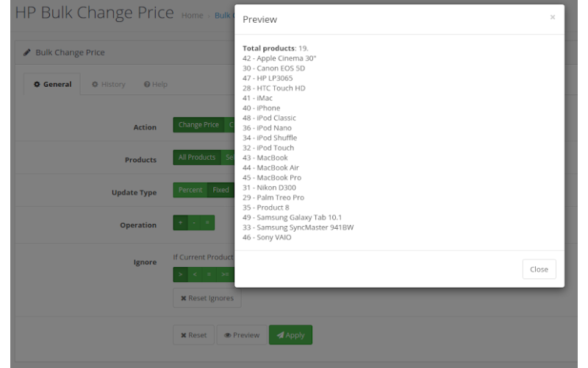Select '44 - MacBook Air' entry

pyautogui.click(x=270, y=168)
